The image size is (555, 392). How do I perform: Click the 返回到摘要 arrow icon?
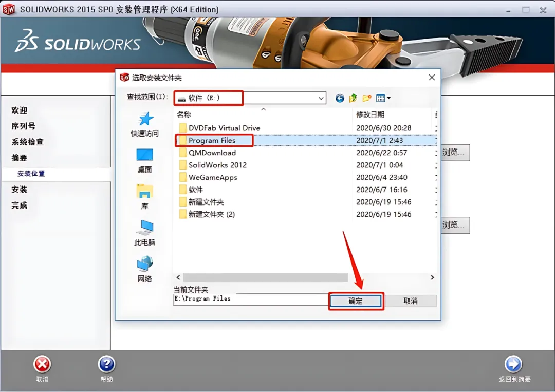pos(513,364)
